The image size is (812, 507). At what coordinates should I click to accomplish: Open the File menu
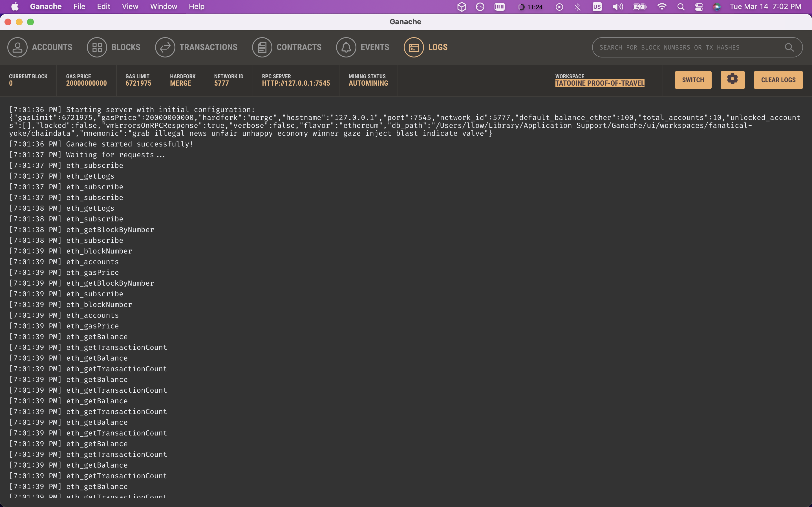(x=79, y=7)
